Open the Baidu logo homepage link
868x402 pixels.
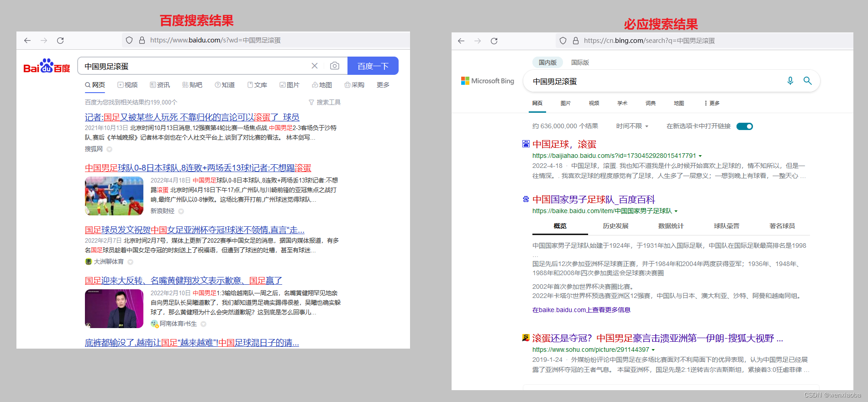pos(47,66)
